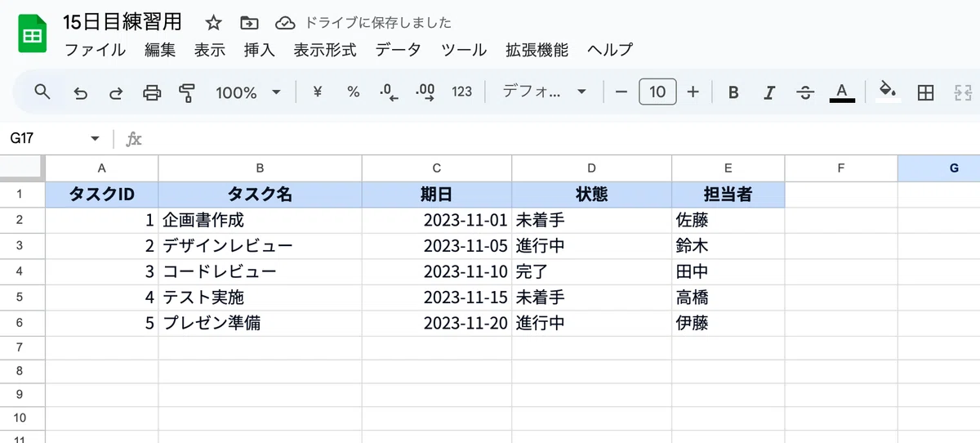Increase decimal places
The image size is (980, 443).
click(x=425, y=92)
